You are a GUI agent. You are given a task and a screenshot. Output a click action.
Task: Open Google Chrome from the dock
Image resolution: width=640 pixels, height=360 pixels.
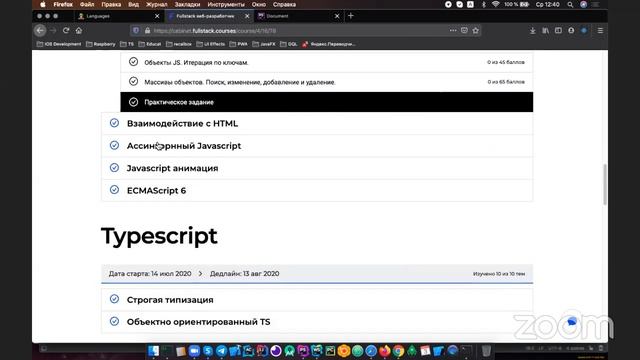click(x=398, y=351)
